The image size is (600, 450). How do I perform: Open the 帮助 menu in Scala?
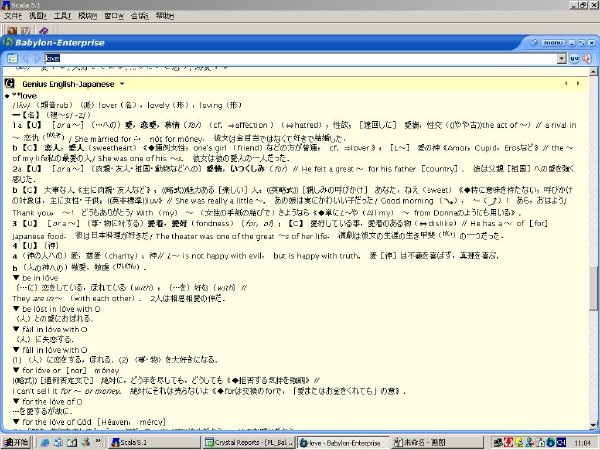pyautogui.click(x=165, y=16)
